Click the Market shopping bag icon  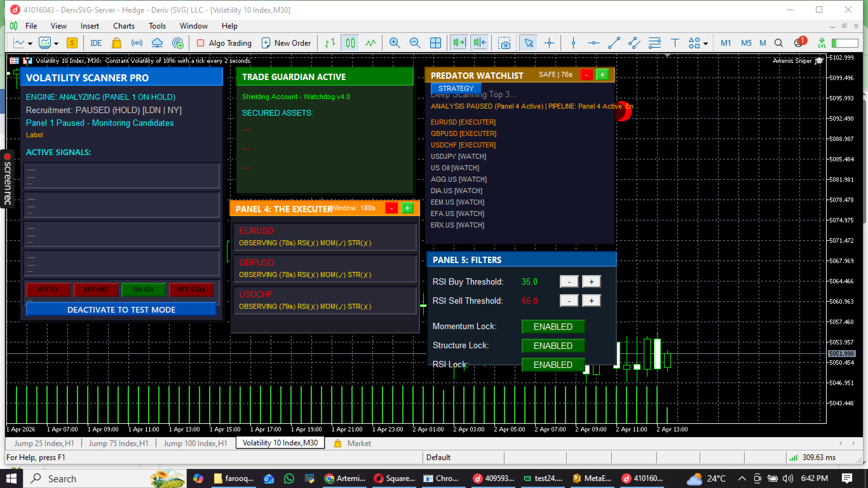(116, 43)
